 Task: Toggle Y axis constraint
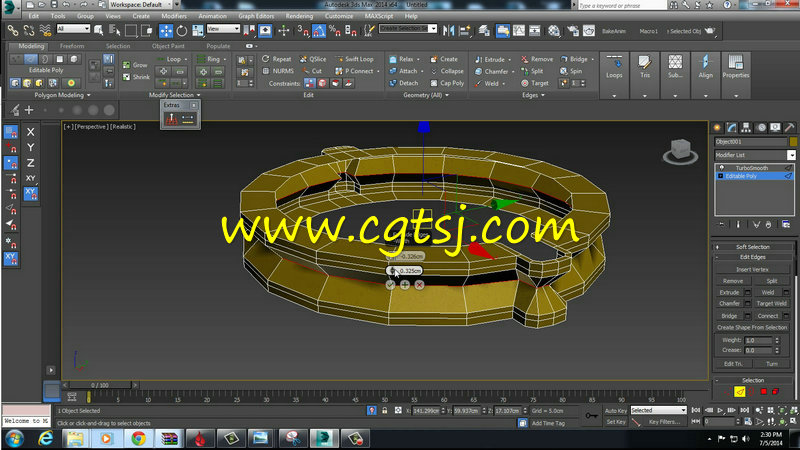click(31, 147)
